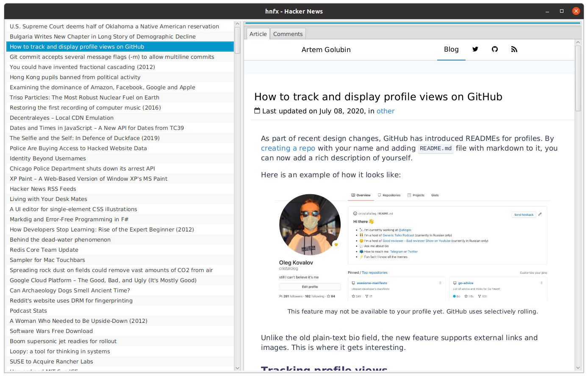Image resolution: width=588 pixels, height=377 pixels.
Task: Select 'Behind the dead-water phenomenon' story
Action: (x=120, y=239)
